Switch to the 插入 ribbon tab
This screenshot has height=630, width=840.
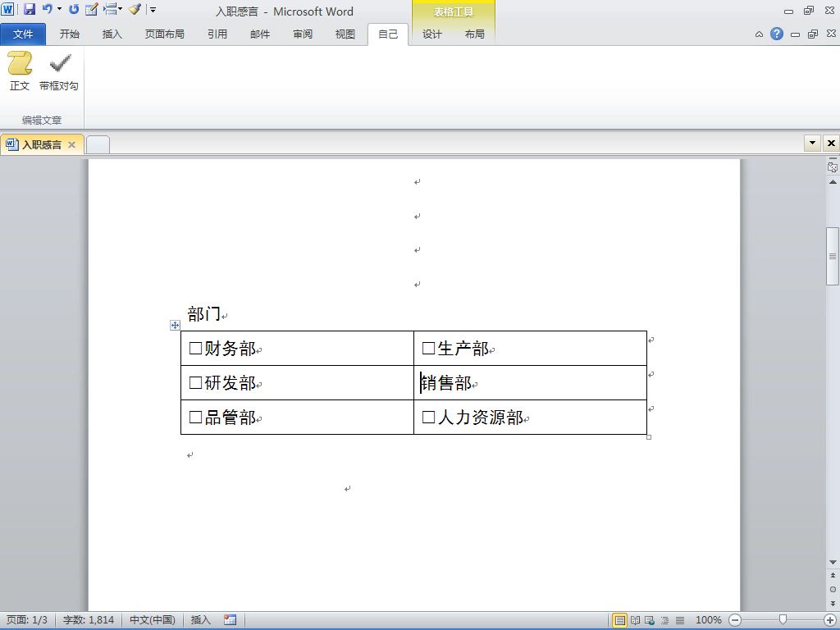[112, 34]
